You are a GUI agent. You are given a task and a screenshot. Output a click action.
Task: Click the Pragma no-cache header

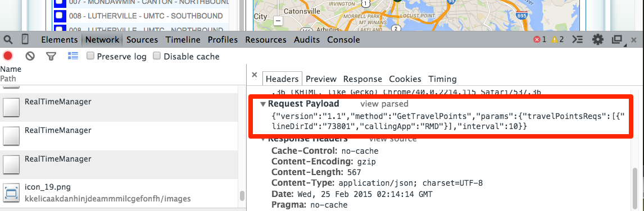(309, 204)
